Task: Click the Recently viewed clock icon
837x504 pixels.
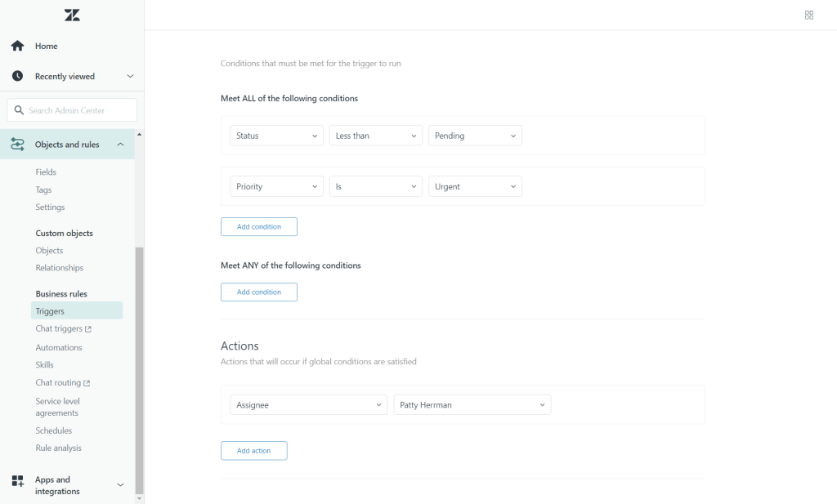Action: pyautogui.click(x=16, y=76)
